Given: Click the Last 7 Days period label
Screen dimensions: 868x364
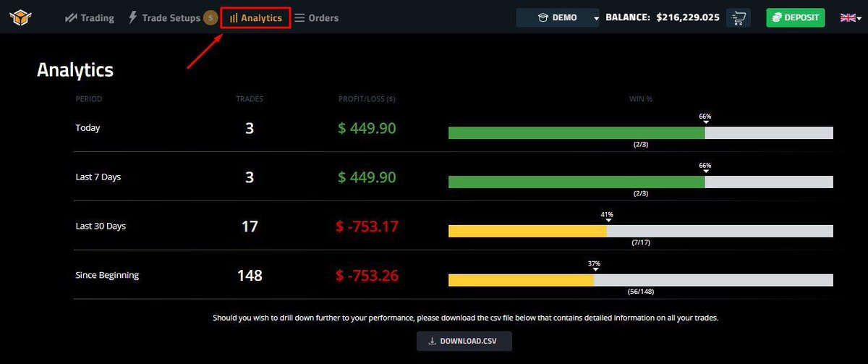Looking at the screenshot, I should point(98,177).
